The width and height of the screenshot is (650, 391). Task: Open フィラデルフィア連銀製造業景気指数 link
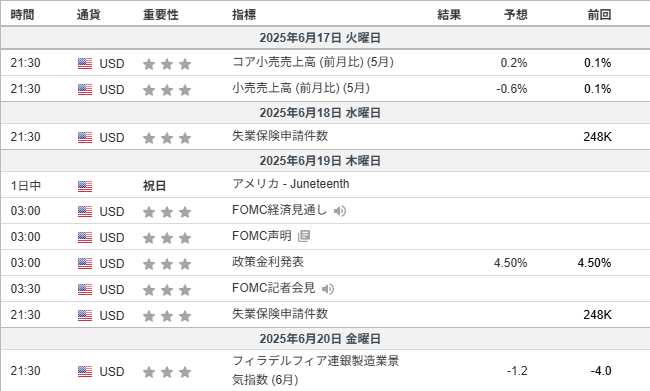point(315,370)
